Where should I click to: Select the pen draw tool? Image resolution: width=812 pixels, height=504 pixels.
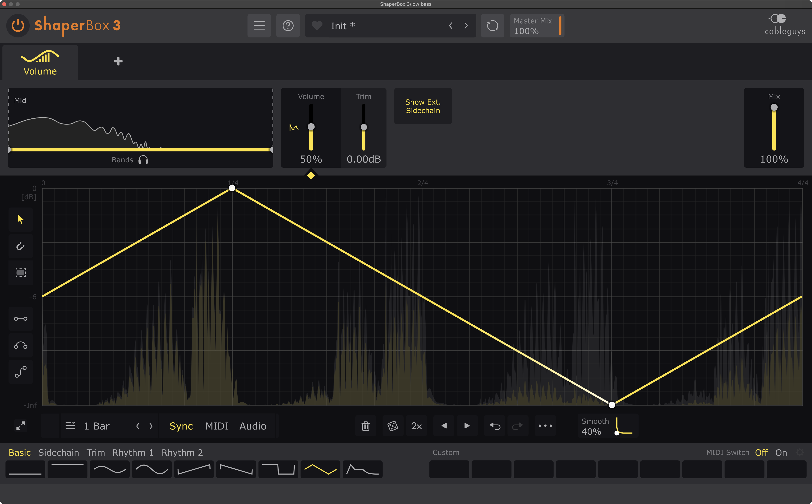[x=21, y=246]
